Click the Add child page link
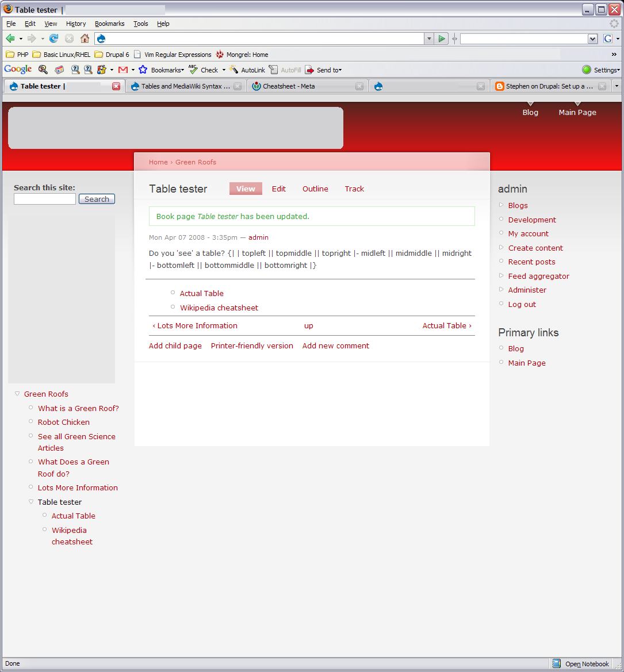The image size is (624, 672). point(175,345)
